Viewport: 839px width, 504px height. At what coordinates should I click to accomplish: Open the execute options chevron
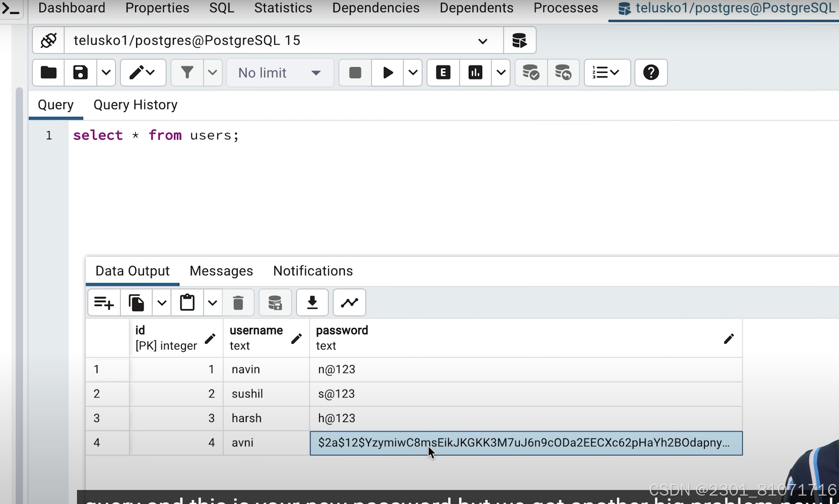[x=413, y=73]
